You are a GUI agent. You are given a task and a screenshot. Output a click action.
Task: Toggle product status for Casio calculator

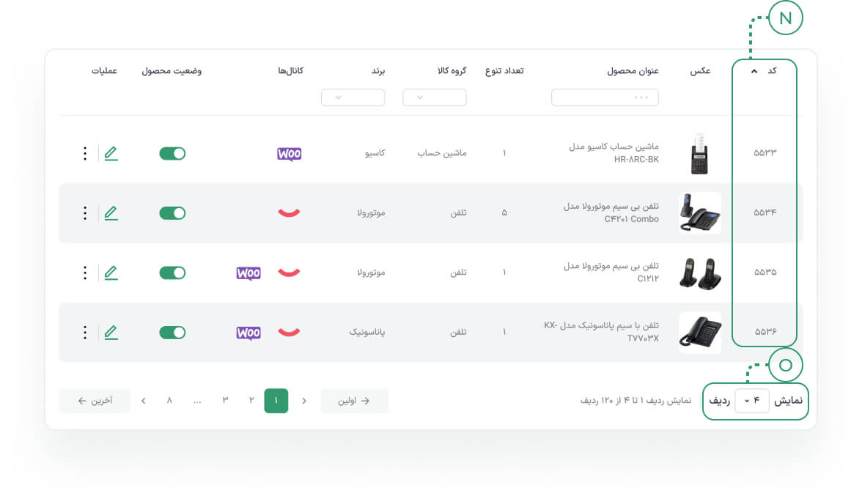pos(173,153)
